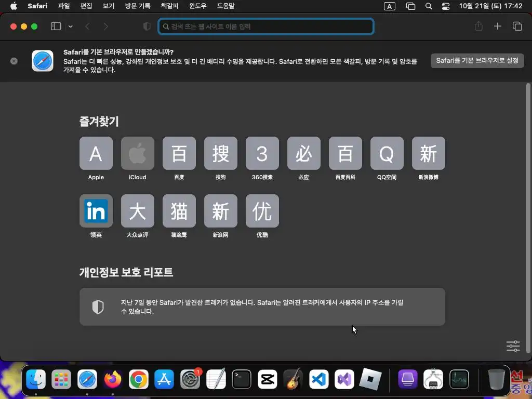Image resolution: width=532 pixels, height=399 pixels.
Task: Focus the search or website address field
Action: coord(266,26)
